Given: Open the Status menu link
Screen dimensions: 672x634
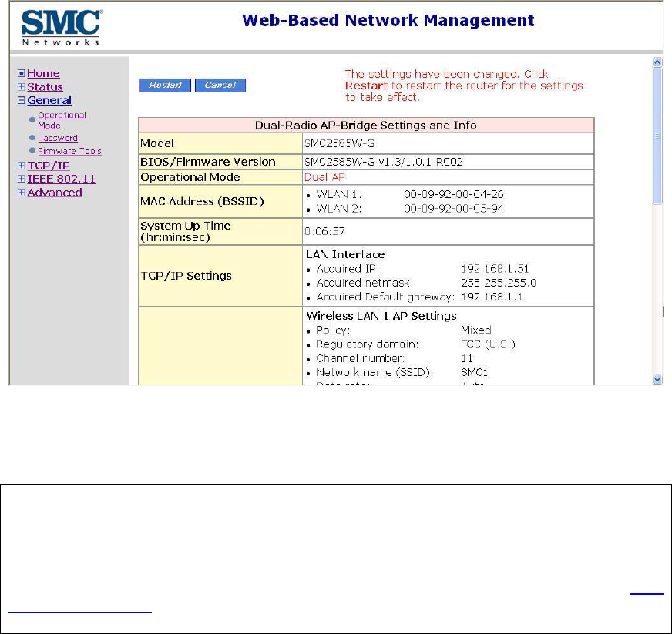Looking at the screenshot, I should [45, 86].
